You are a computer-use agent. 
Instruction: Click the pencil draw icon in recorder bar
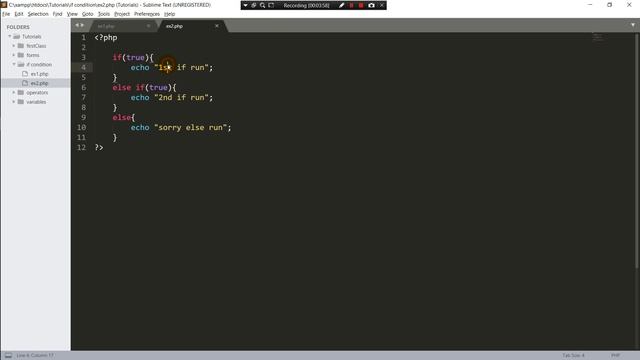click(x=342, y=5)
